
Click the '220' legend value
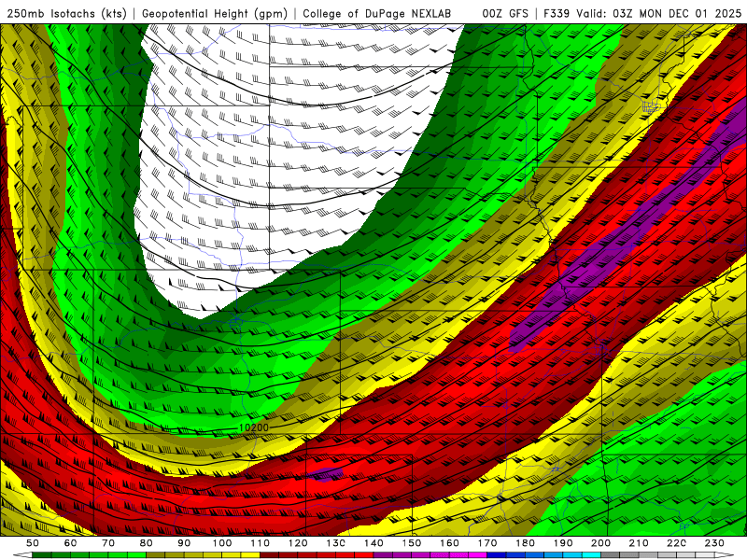point(676,543)
